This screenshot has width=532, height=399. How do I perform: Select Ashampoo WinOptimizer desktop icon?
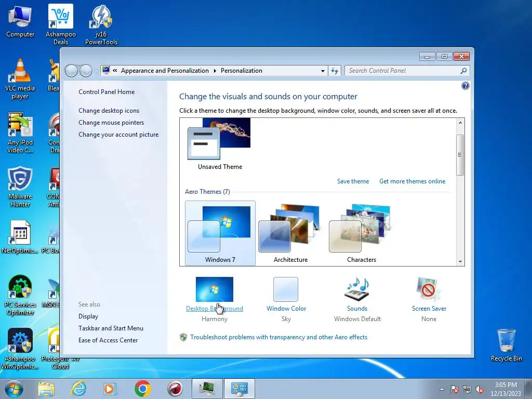click(x=20, y=349)
